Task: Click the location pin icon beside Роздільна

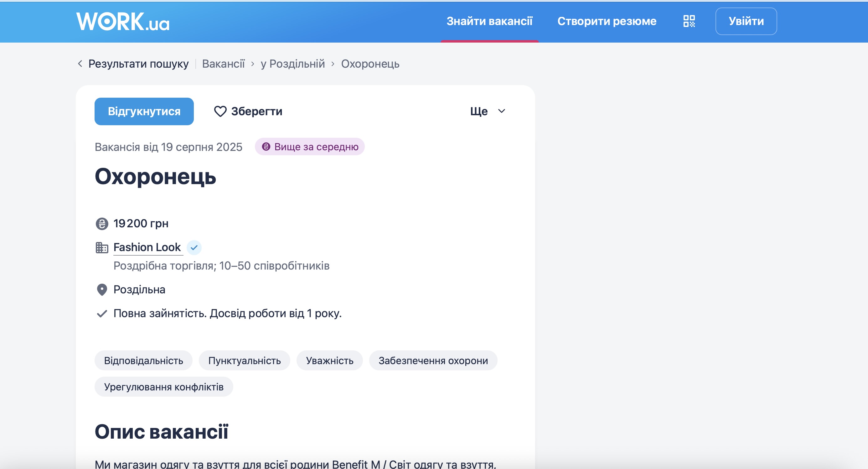Action: tap(102, 290)
